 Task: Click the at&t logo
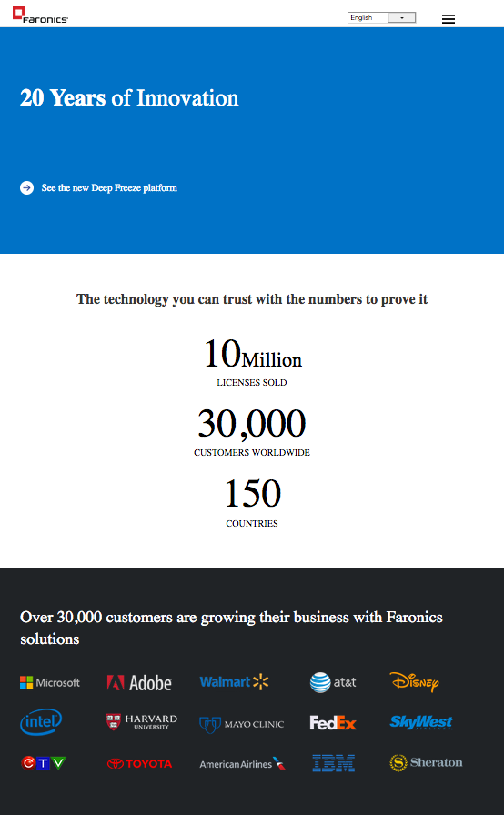333,682
